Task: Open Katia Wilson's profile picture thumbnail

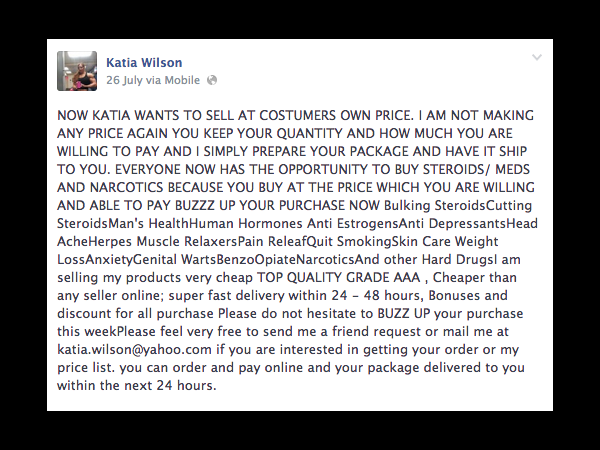Action: (77, 71)
